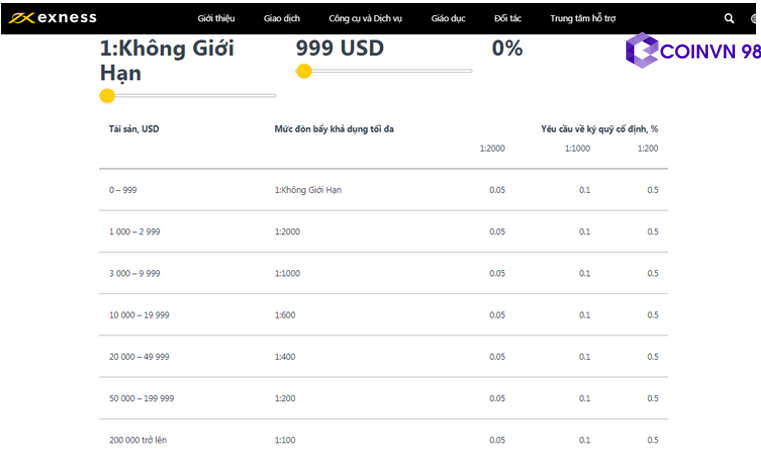761x461 pixels.
Task: Click the globe language icon
Action: [755, 18]
